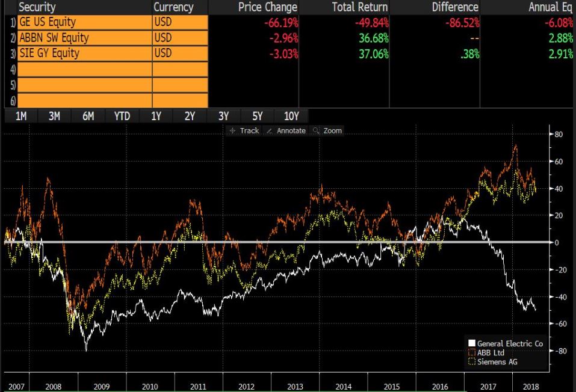This screenshot has width=576, height=392.
Task: Click the 2009 label on the time axis
Action: pos(101,387)
